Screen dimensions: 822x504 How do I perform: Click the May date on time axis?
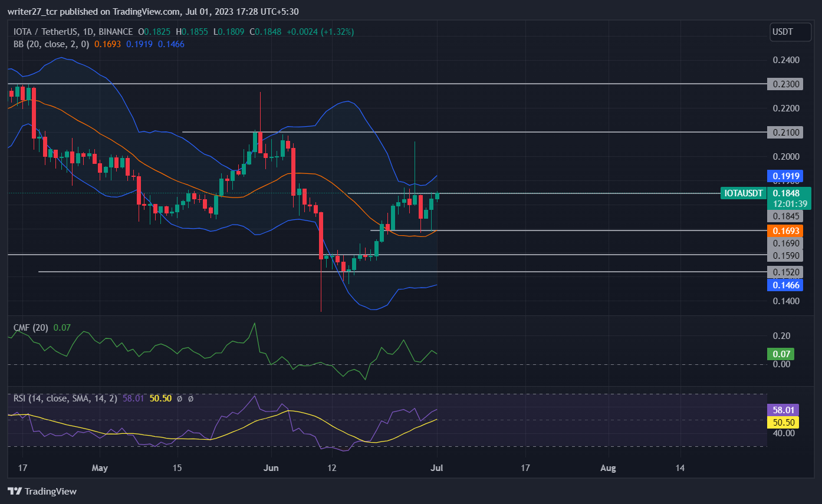click(x=100, y=468)
